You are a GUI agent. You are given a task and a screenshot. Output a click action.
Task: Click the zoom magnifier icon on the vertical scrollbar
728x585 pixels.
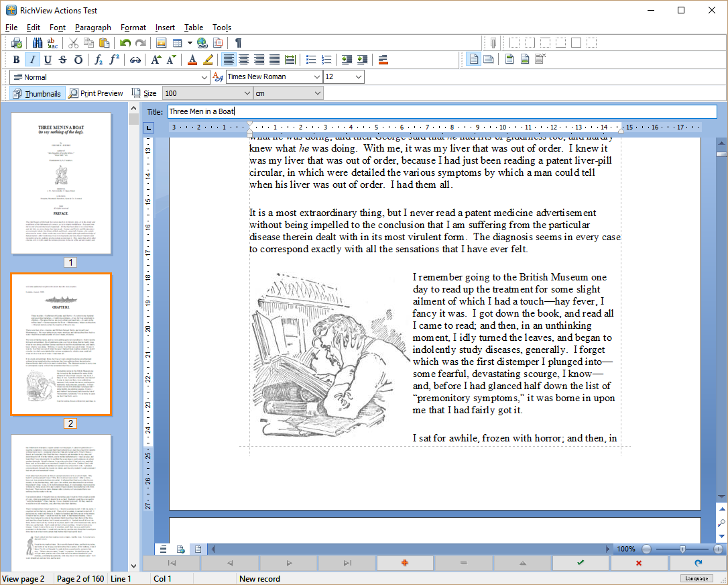pyautogui.click(x=721, y=523)
